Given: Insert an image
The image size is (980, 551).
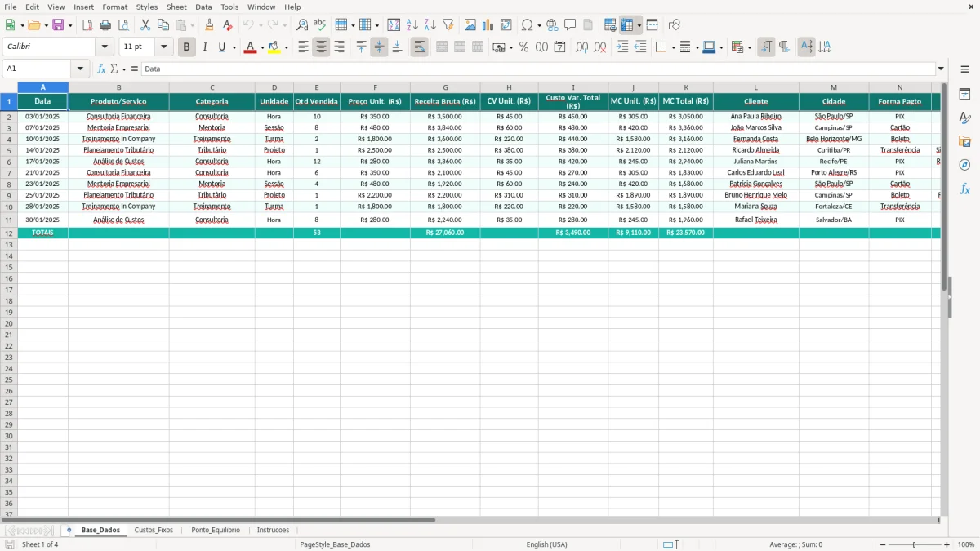Looking at the screenshot, I should [470, 25].
